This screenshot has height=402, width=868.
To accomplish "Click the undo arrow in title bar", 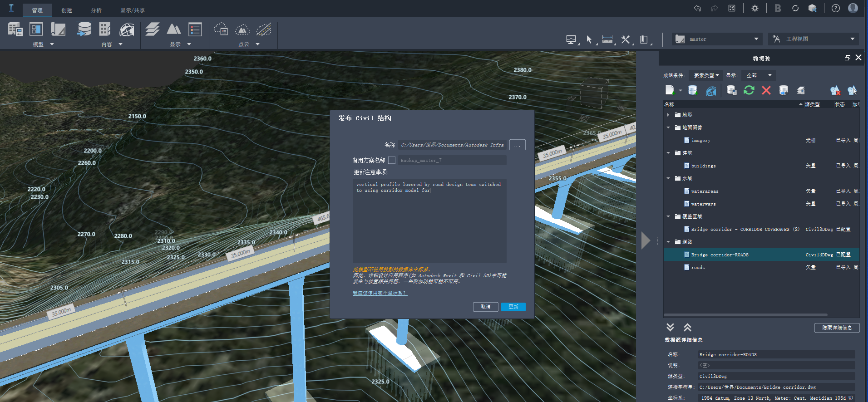I will (x=697, y=8).
